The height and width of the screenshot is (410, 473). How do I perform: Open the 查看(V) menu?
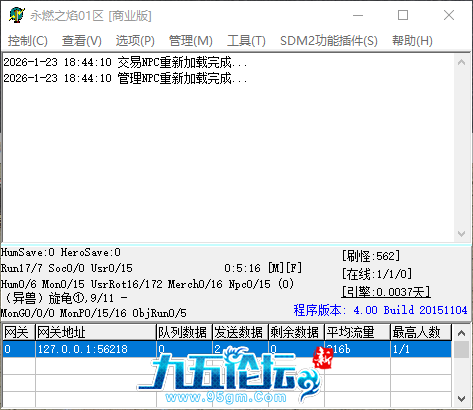pos(82,41)
